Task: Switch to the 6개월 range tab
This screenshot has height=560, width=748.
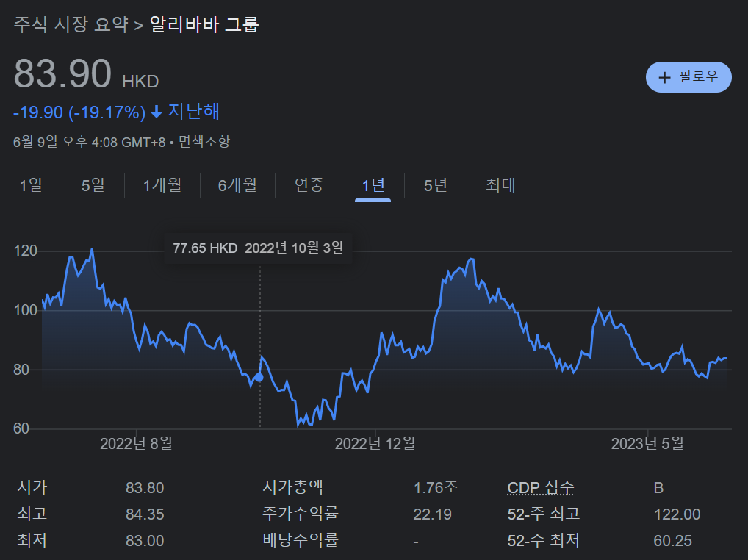Action: (237, 184)
